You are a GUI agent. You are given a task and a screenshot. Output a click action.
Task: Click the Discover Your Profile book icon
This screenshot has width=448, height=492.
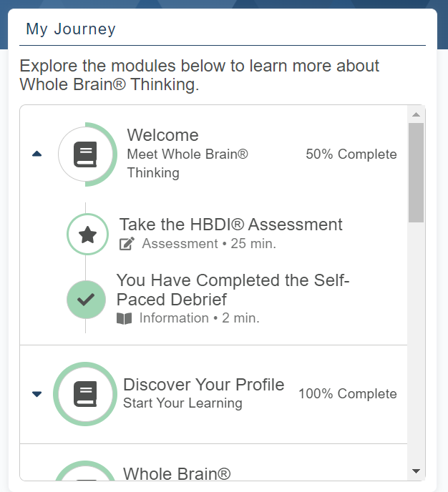point(85,394)
